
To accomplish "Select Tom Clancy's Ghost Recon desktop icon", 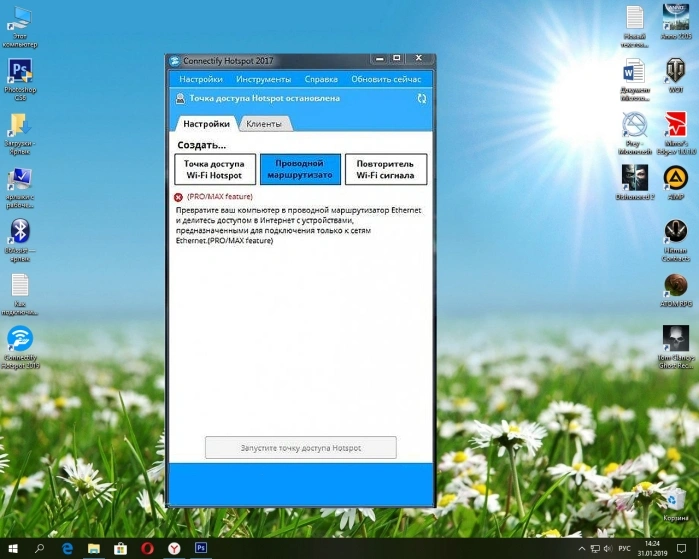I will point(676,347).
